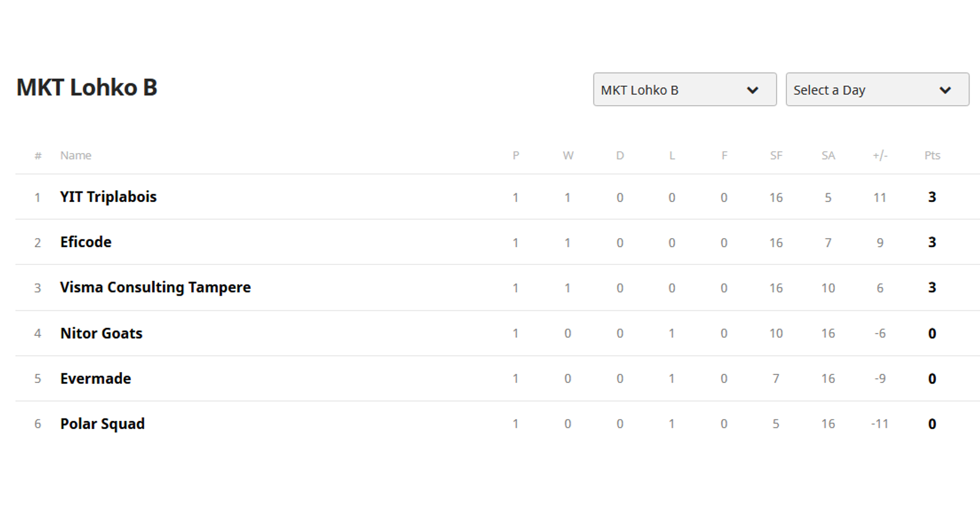This screenshot has width=980, height=514.
Task: Click the L column header
Action: [672, 155]
